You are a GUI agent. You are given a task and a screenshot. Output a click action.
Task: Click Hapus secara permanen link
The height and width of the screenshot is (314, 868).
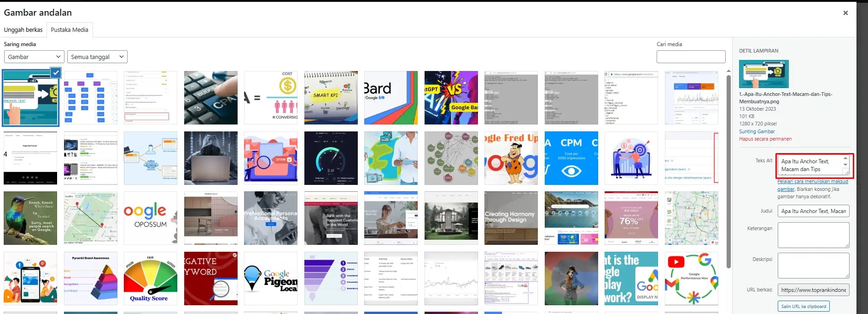(765, 139)
